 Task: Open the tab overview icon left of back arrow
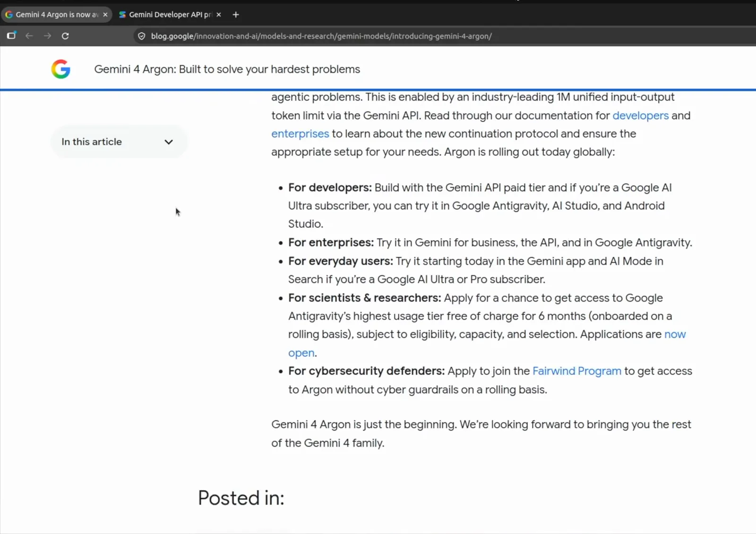[11, 36]
